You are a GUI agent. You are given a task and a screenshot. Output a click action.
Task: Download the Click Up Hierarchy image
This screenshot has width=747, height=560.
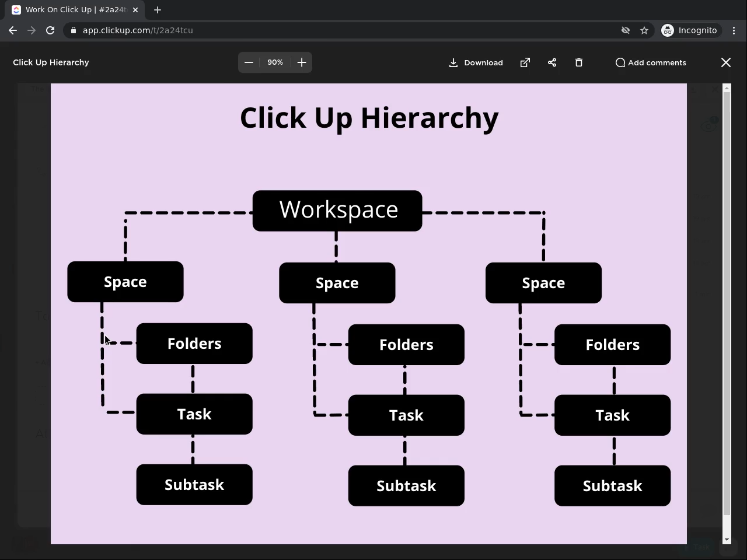(476, 62)
